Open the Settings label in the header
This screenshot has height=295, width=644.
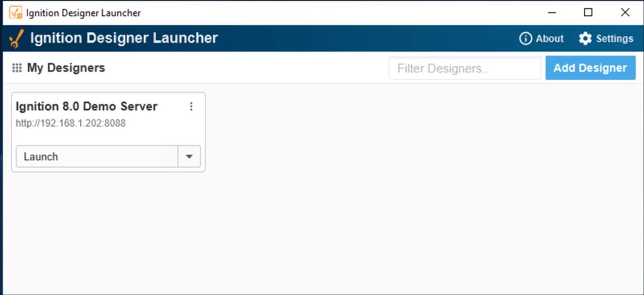click(614, 38)
